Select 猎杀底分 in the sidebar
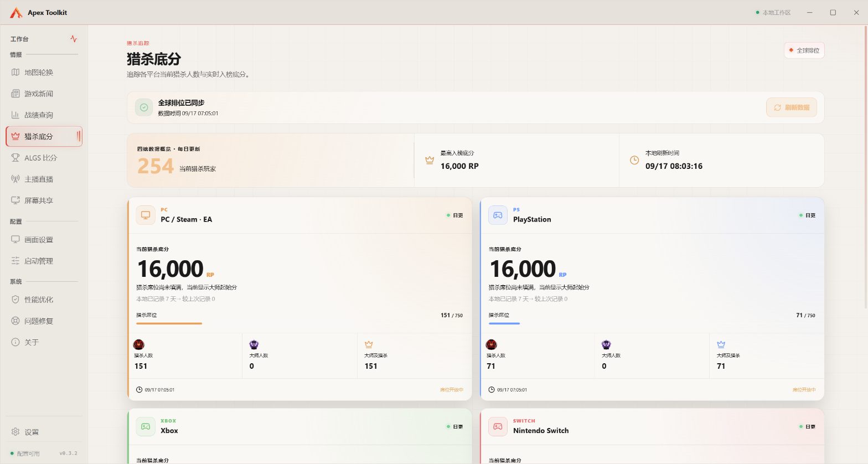The height and width of the screenshot is (464, 868). (x=44, y=136)
